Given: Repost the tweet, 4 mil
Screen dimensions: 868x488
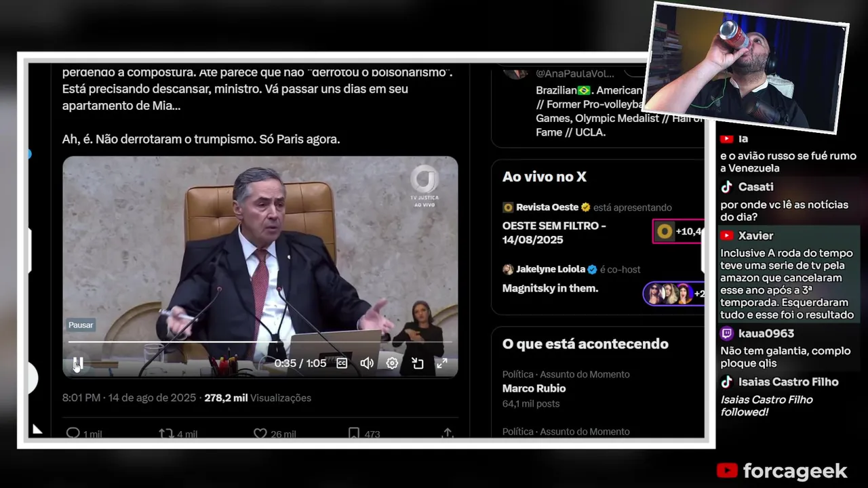Looking at the screenshot, I should tap(178, 434).
